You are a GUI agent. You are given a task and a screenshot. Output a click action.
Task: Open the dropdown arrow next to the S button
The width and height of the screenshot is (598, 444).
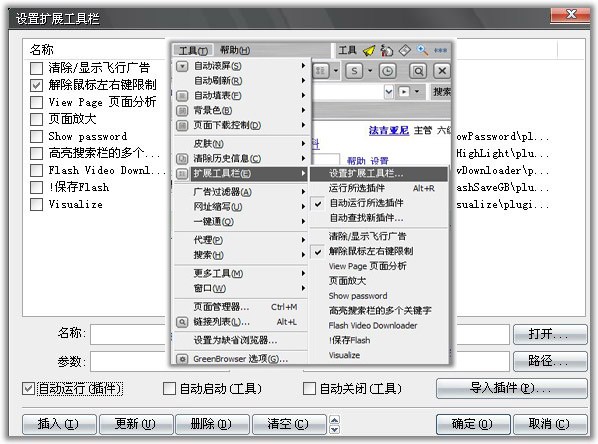point(370,71)
